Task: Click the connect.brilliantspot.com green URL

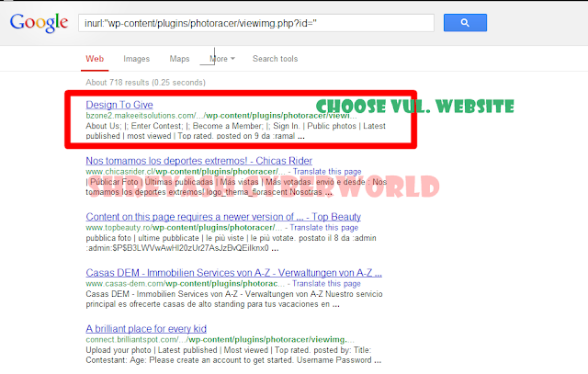Action: click(x=220, y=339)
